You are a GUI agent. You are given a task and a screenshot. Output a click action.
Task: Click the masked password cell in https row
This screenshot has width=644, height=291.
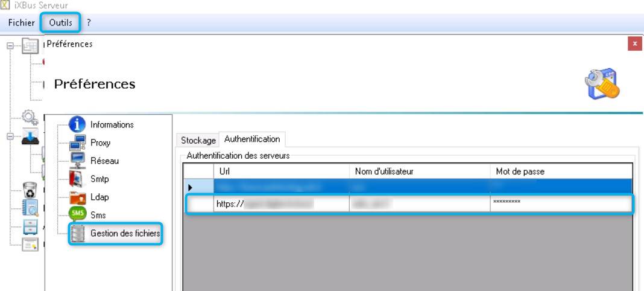[x=561, y=203]
